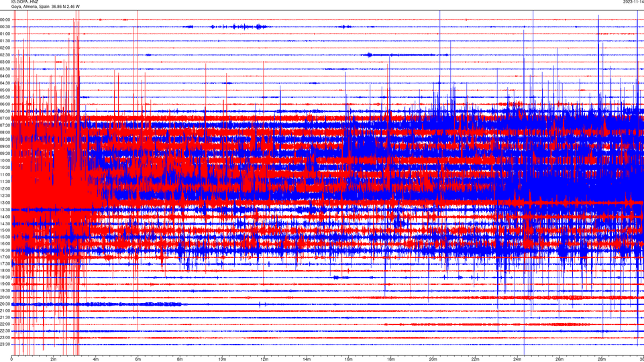Select the 06:30 time label
The image size is (644, 362).
tap(5, 111)
